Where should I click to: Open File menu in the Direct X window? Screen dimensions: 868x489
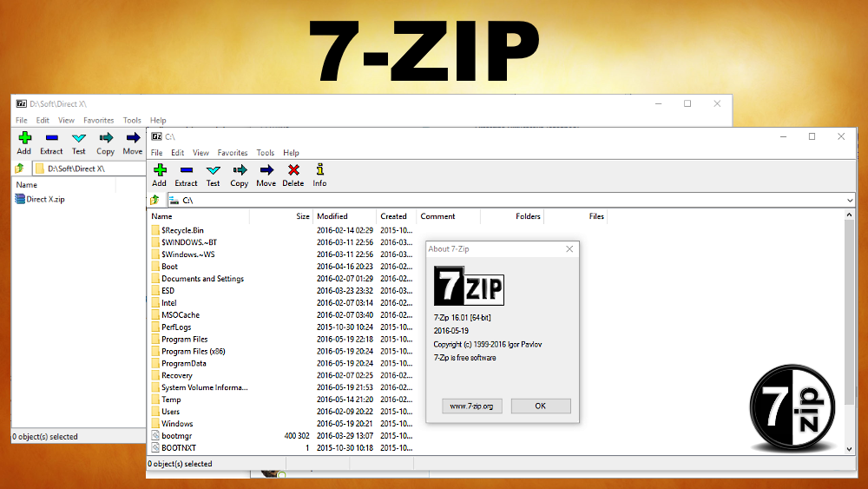click(x=22, y=120)
